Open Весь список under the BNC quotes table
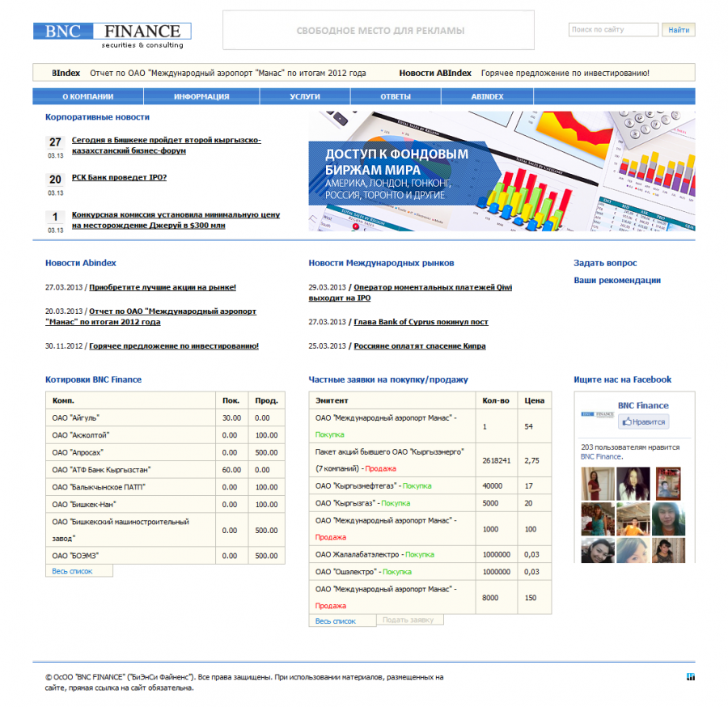Viewport: 728px width, 707px height. pos(73,571)
